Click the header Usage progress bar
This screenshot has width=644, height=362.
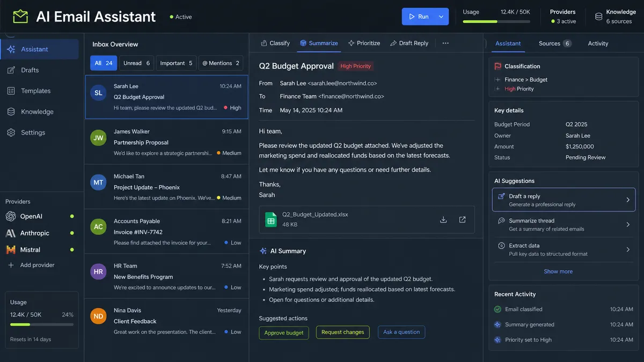496,21
